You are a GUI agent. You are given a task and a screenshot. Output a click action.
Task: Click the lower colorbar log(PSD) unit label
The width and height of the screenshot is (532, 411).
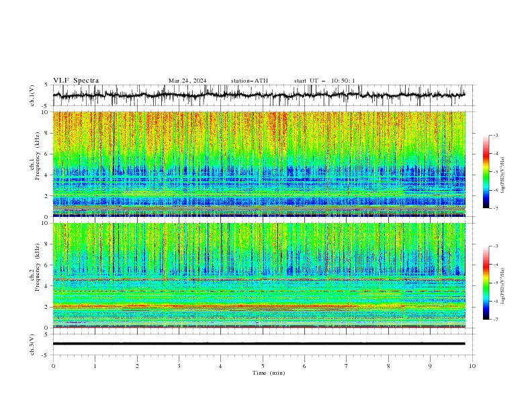click(502, 285)
